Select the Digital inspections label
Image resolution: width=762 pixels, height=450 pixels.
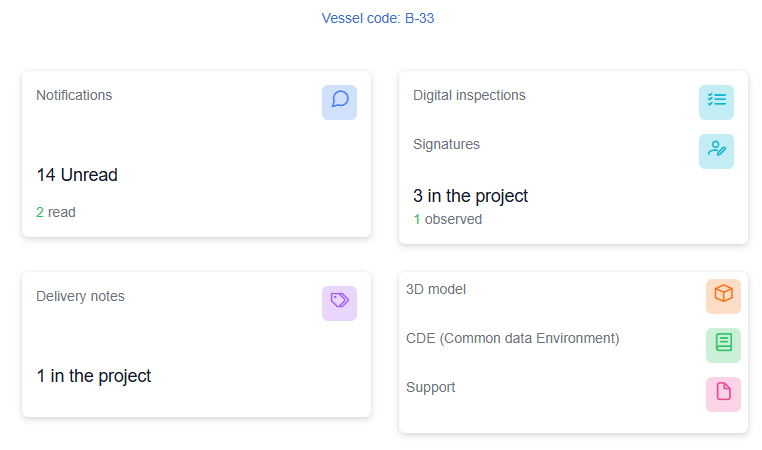469,95
